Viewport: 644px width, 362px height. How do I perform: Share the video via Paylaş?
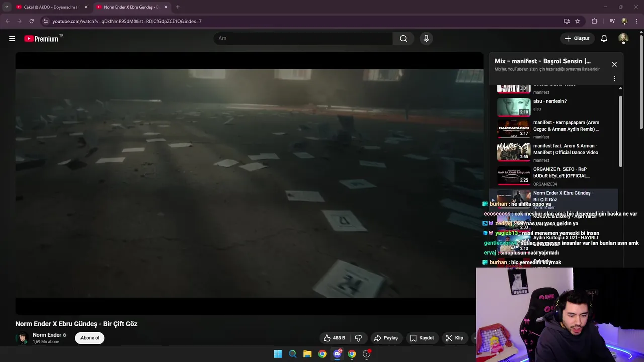[x=386, y=338]
